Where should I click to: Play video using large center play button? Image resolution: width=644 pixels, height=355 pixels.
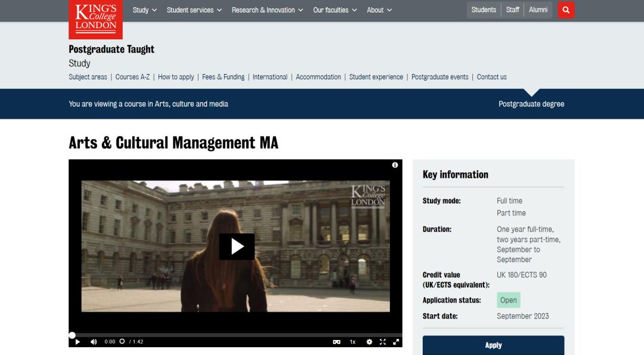click(237, 246)
